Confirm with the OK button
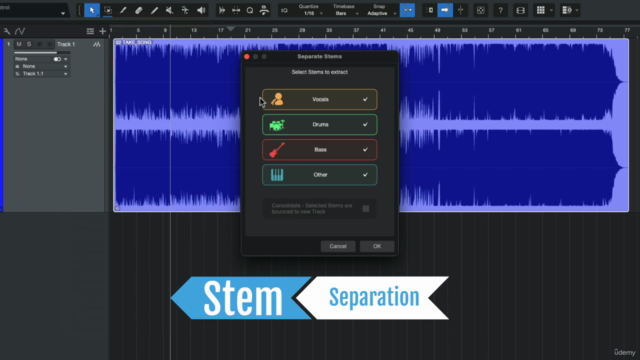 click(x=377, y=246)
